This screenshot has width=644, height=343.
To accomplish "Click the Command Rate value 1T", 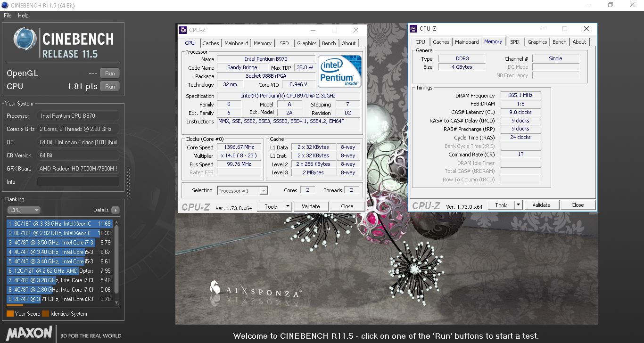I will (520, 155).
